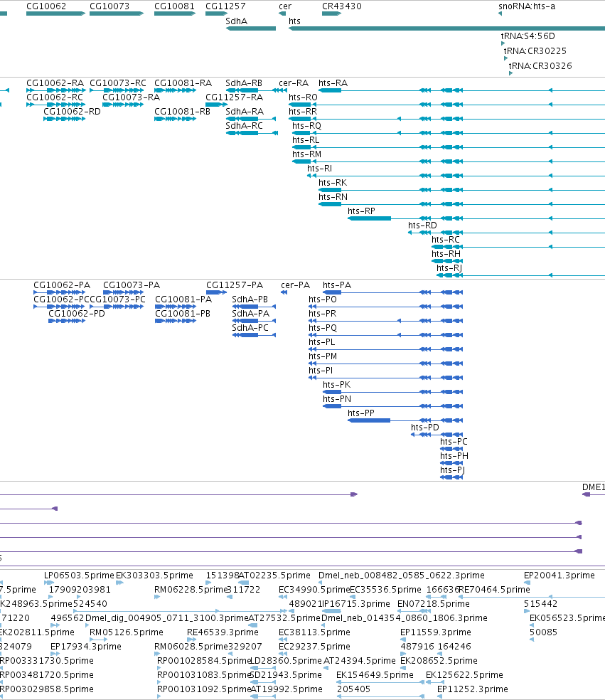Select the hts-RM transcript label
The height and width of the screenshot is (700, 605).
pos(306,154)
